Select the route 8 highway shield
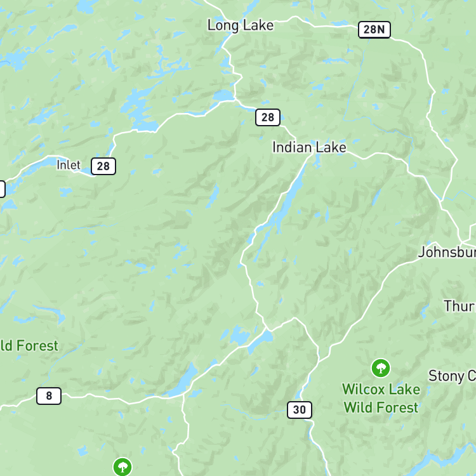The image size is (476, 476). [x=49, y=396]
